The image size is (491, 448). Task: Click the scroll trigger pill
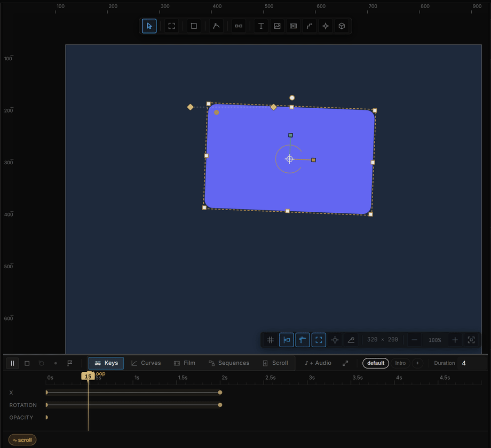(22, 440)
